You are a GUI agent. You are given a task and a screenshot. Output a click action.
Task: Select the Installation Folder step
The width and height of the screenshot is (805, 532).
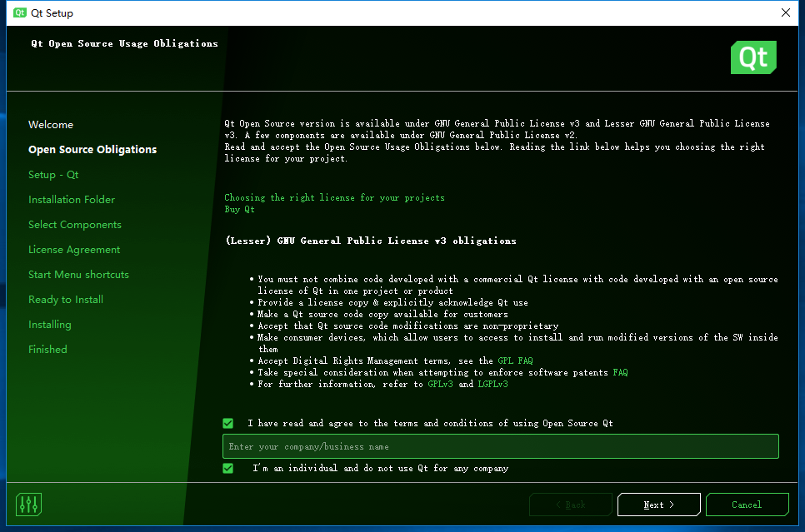click(72, 200)
